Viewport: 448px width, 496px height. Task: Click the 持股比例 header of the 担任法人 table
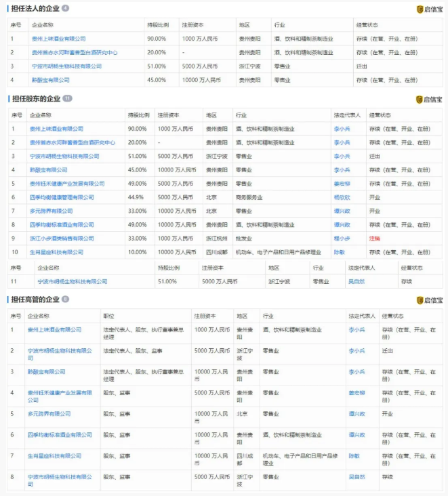(158, 25)
